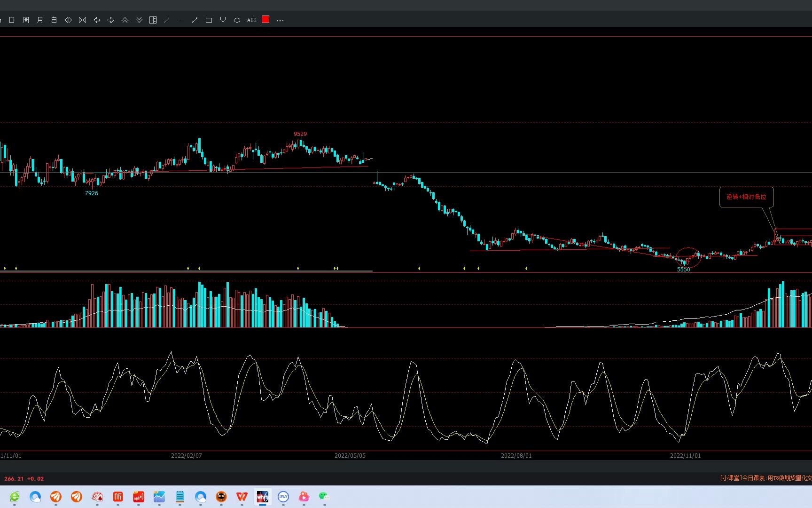812x508 pixels.
Task: Open the grid layout switcher
Action: click(x=153, y=20)
